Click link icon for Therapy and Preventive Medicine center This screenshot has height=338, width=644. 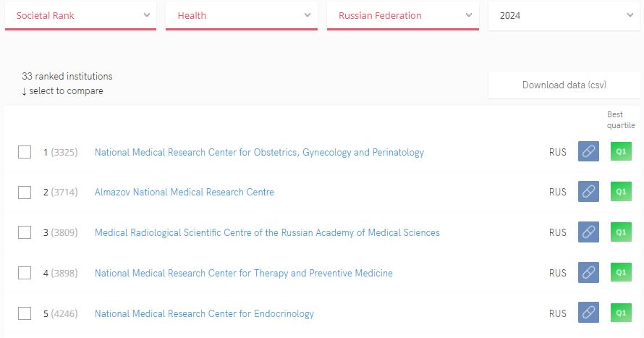pos(588,273)
